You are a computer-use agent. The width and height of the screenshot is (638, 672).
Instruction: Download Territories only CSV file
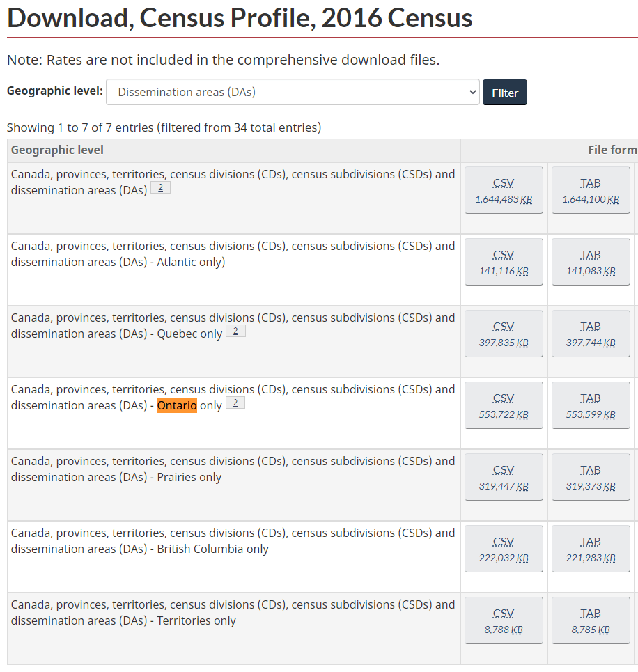point(504,620)
